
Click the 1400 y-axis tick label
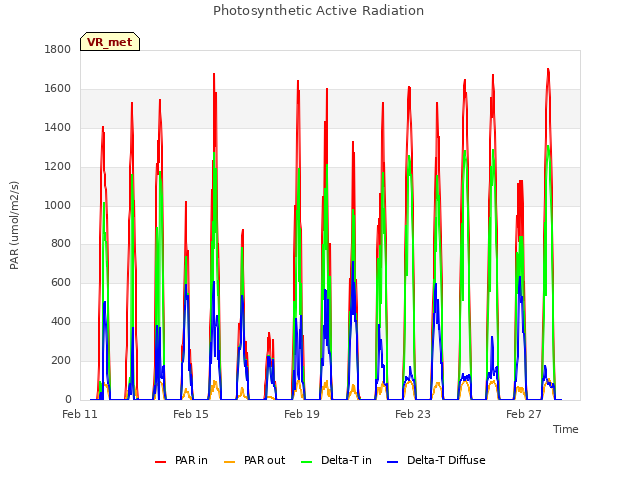pos(58,128)
